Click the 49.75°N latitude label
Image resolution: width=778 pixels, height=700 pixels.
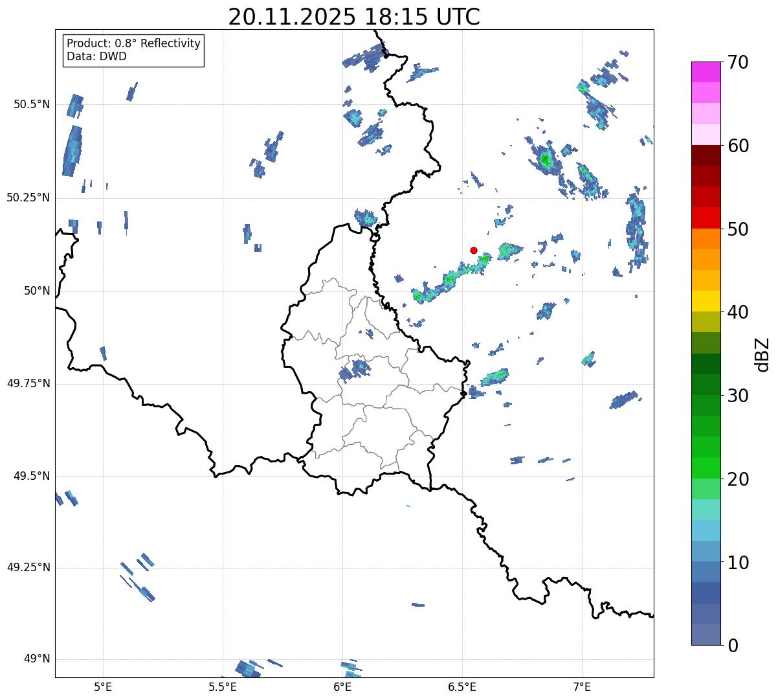pos(28,383)
